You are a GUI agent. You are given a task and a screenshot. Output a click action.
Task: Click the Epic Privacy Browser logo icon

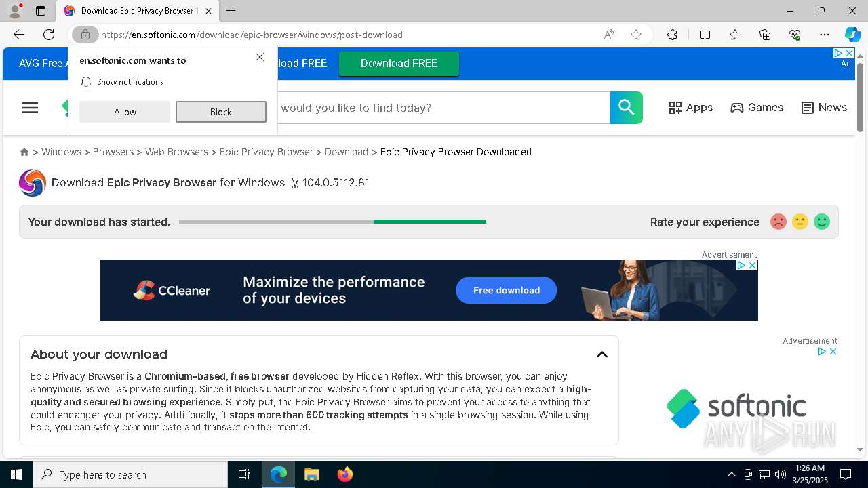click(x=33, y=183)
